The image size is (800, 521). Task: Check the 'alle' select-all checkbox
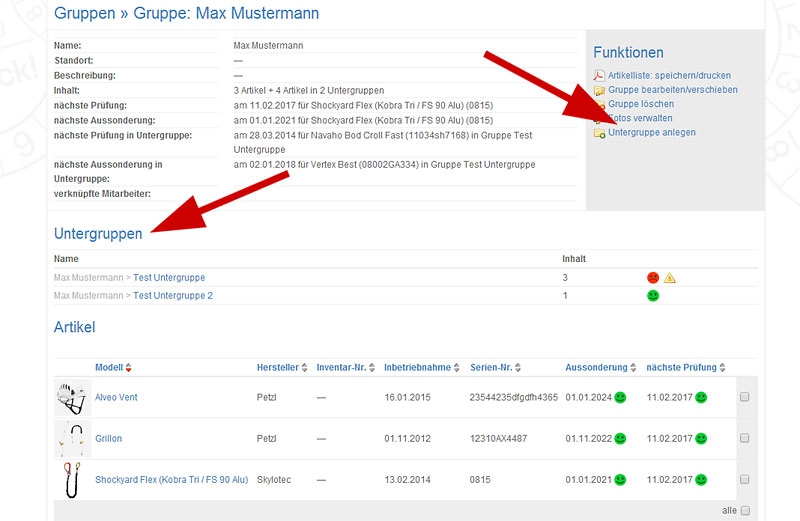[x=744, y=511]
